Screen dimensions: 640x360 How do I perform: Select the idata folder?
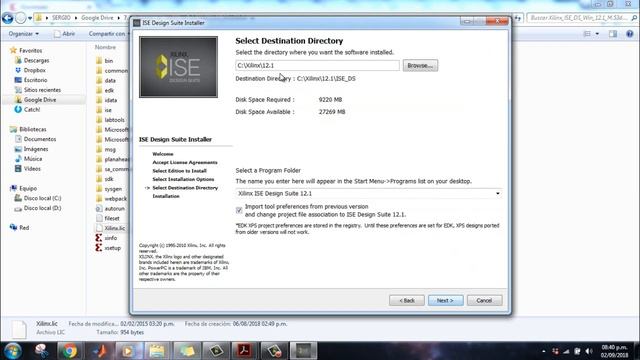pyautogui.click(x=111, y=100)
